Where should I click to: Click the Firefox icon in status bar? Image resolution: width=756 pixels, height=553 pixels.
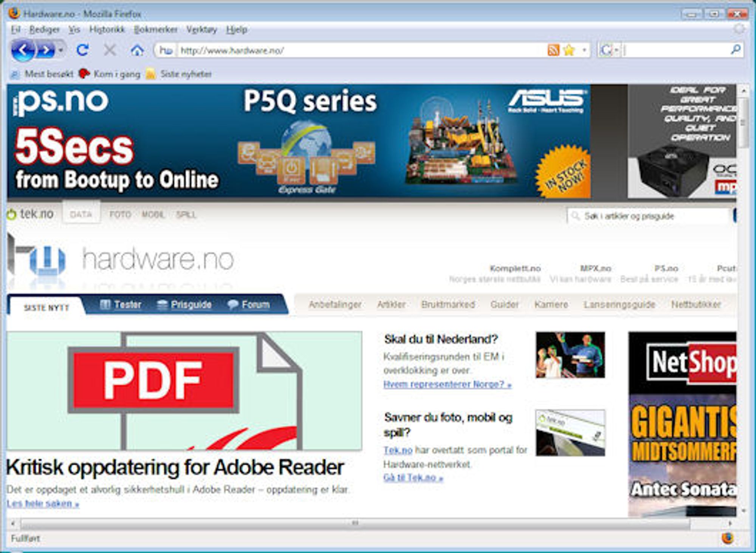point(727,538)
